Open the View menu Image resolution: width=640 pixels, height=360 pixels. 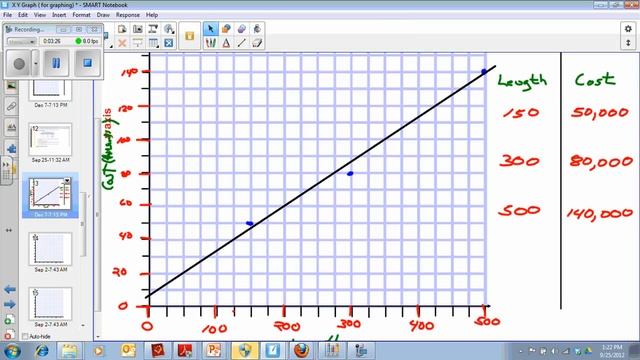[x=40, y=15]
